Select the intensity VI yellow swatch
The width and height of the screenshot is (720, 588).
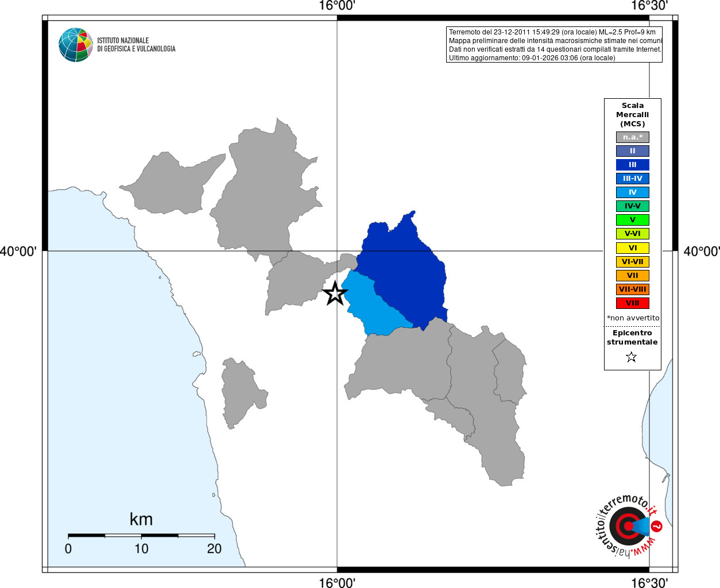633,248
